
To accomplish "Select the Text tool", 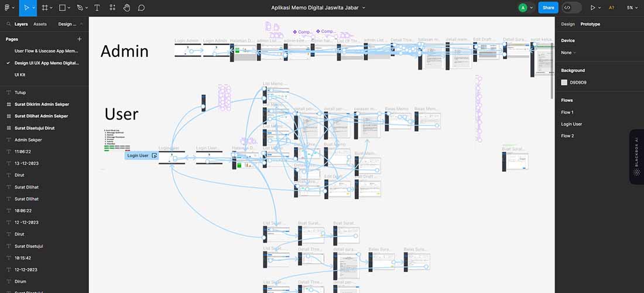I will click(x=97, y=8).
